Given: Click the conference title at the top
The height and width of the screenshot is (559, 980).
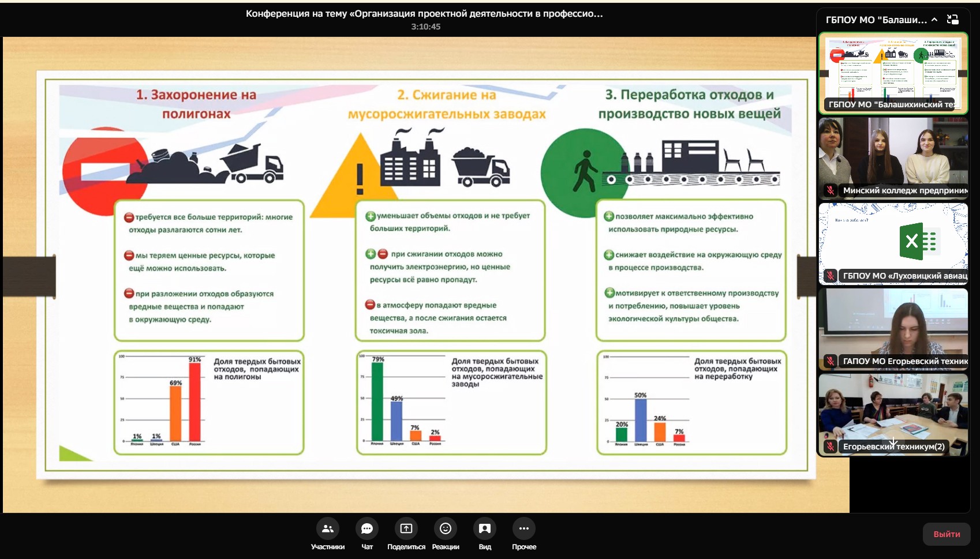Looking at the screenshot, I should (x=424, y=13).
